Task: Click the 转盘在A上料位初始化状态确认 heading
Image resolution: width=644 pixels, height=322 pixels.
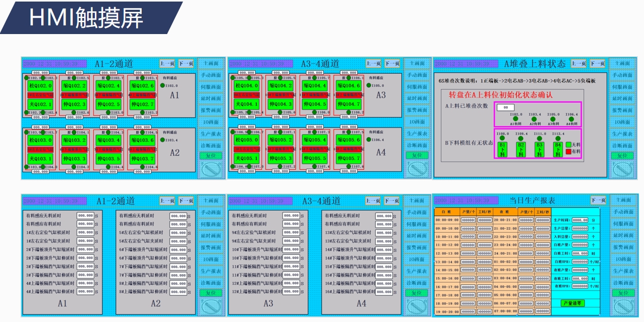Action: click(x=500, y=95)
